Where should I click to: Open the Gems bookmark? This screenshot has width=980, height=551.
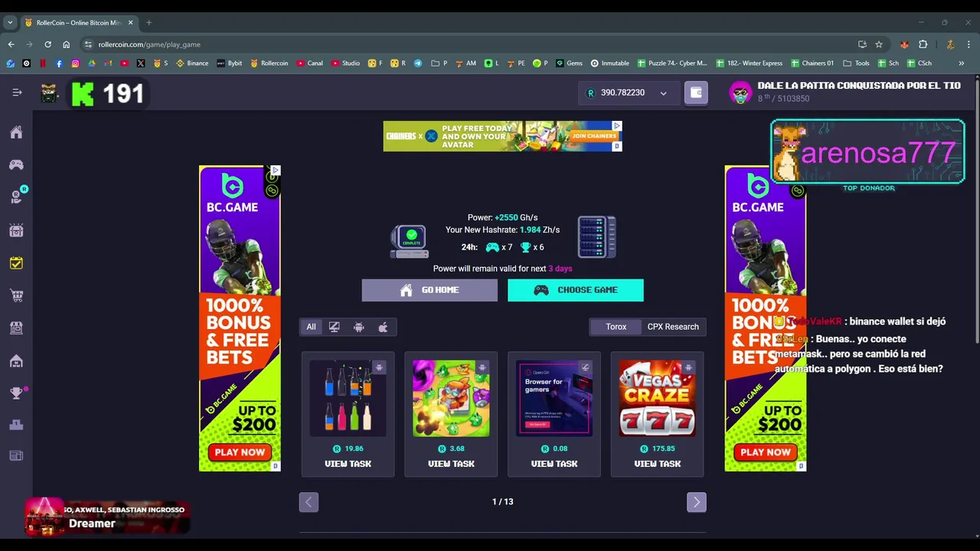(x=569, y=63)
